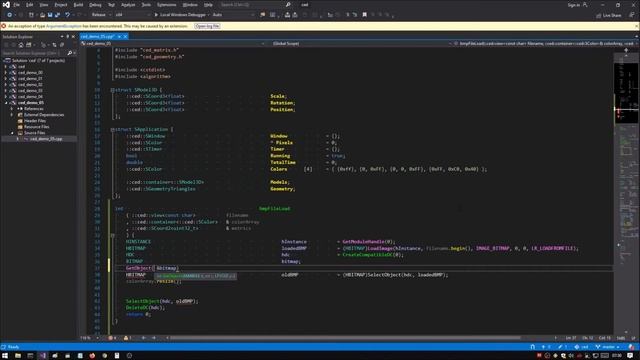Click Solution Explorer search magnifier icon

pos(69,53)
